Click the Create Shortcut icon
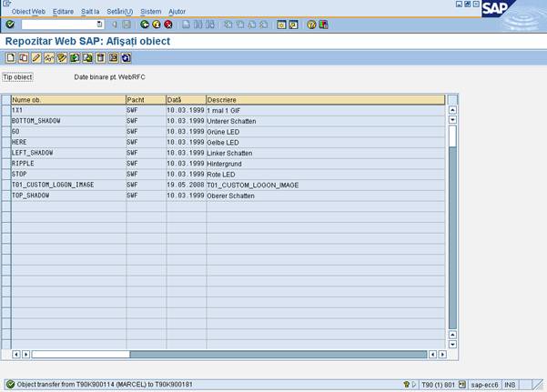The height and width of the screenshot is (392, 547). click(x=293, y=25)
